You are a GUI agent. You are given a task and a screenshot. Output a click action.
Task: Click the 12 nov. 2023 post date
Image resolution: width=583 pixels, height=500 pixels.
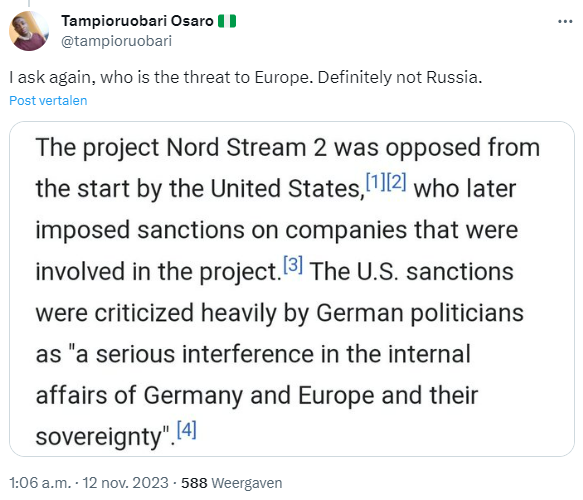126,483
